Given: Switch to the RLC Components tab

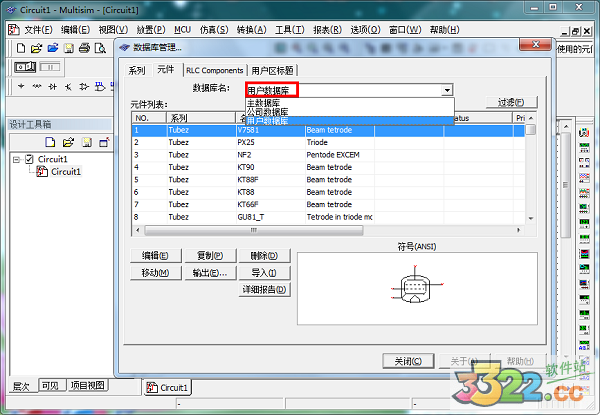Looking at the screenshot, I should pos(215,70).
